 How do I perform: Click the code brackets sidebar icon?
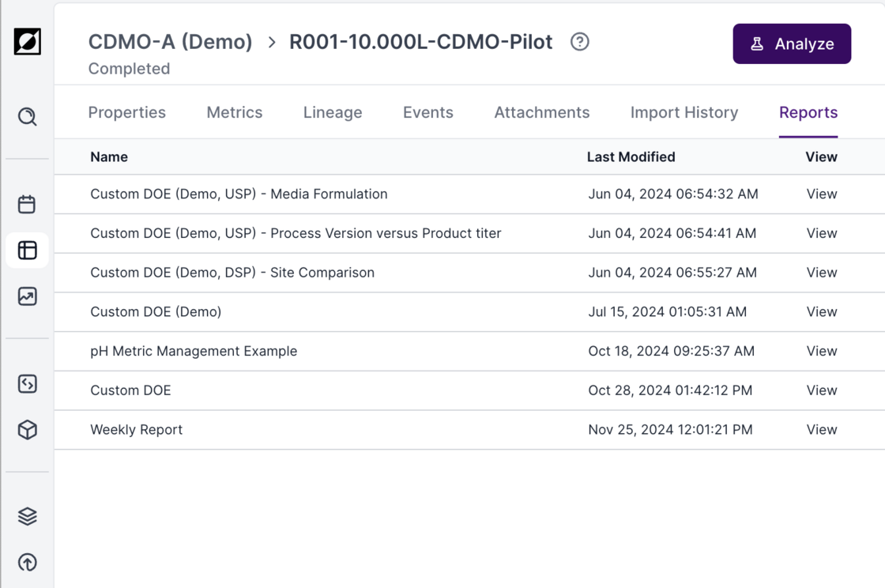point(28,384)
